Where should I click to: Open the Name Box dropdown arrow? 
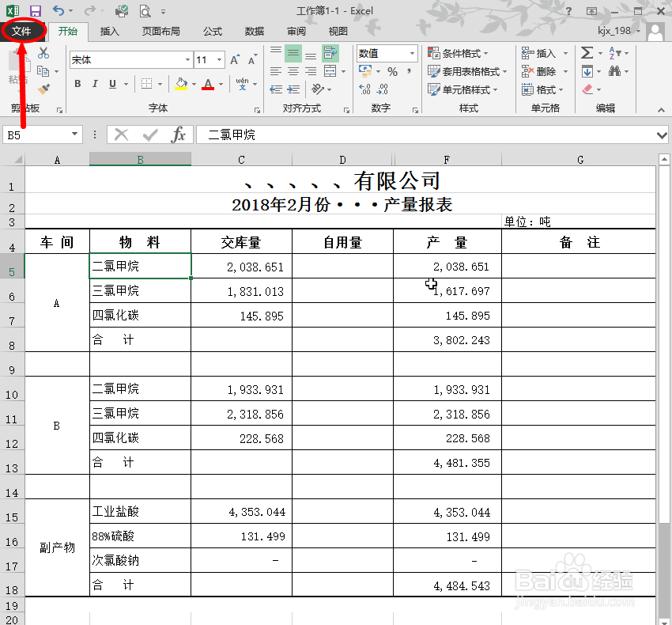74,134
